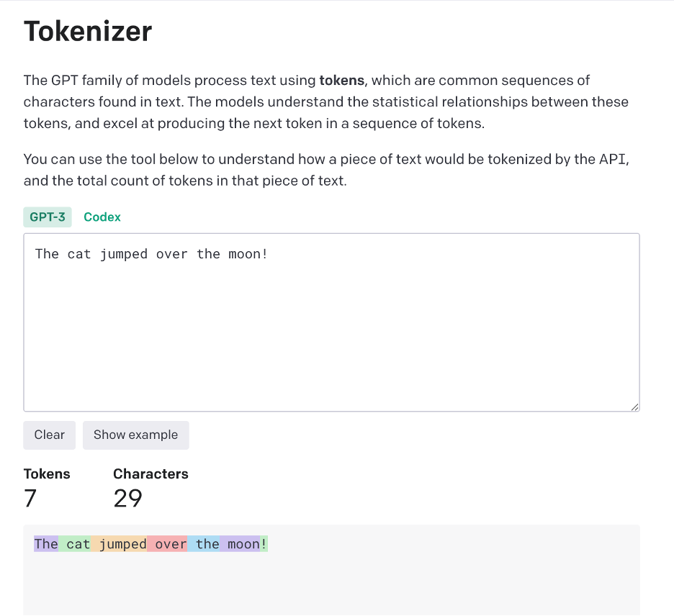Click the Tokens label above the count
Viewport: 674px width, 616px height.
pos(47,474)
